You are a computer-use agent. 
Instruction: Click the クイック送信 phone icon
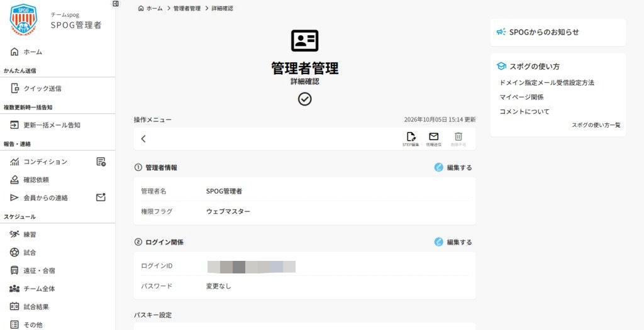coord(15,88)
